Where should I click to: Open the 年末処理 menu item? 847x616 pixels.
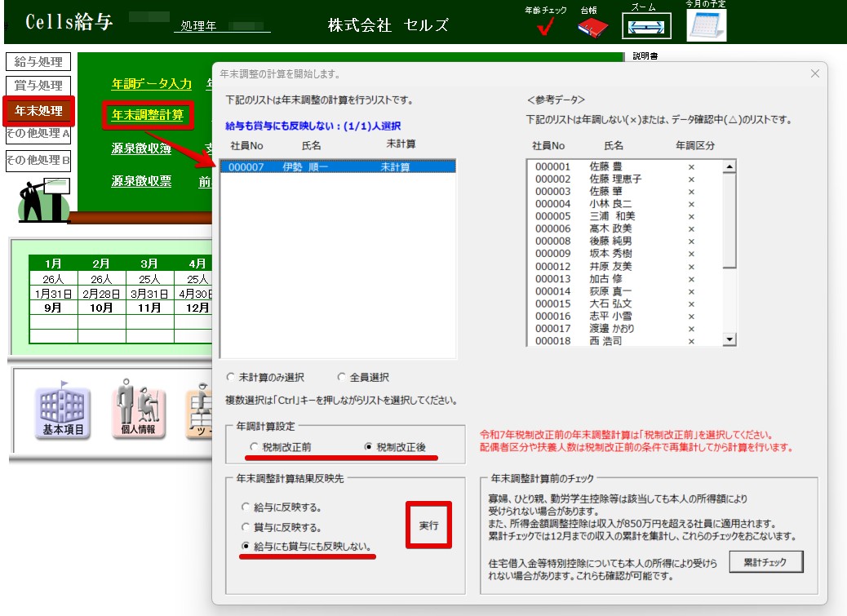click(x=38, y=111)
